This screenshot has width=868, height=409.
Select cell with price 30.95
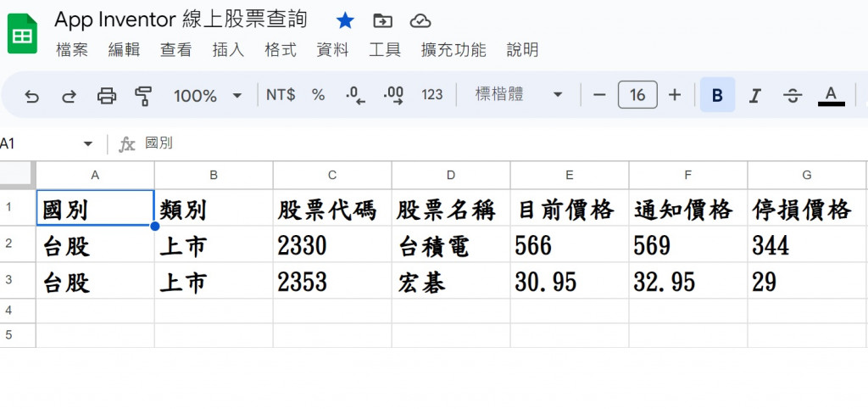pyautogui.click(x=570, y=281)
